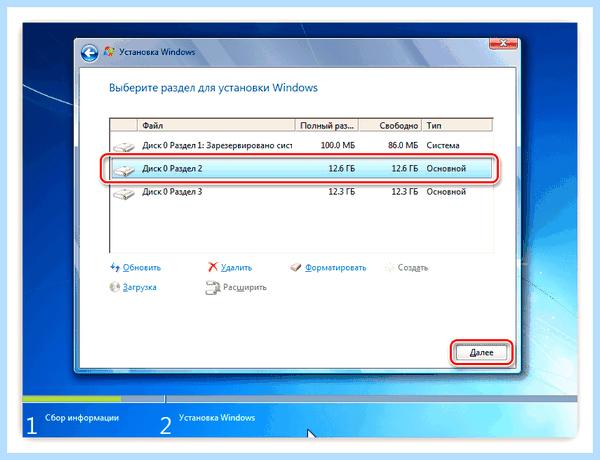The width and height of the screenshot is (600, 460).
Task: Go back using the blue arrow button
Action: coord(90,53)
